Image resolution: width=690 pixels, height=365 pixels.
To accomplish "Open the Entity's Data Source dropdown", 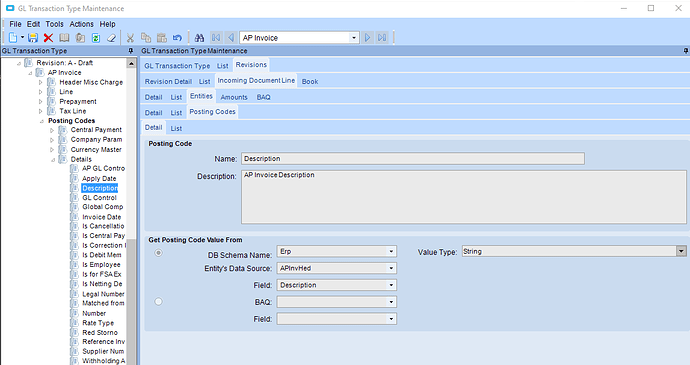I will click(x=391, y=268).
